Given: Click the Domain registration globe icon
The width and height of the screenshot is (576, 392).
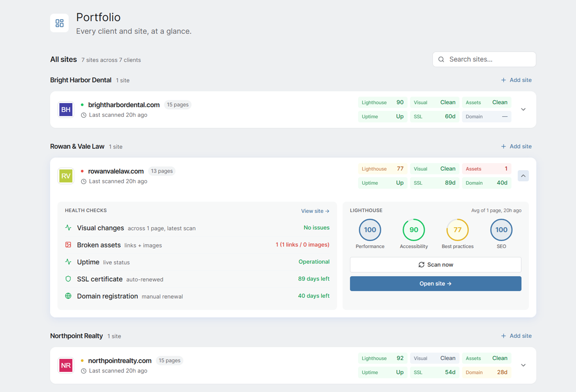Looking at the screenshot, I should [68, 296].
